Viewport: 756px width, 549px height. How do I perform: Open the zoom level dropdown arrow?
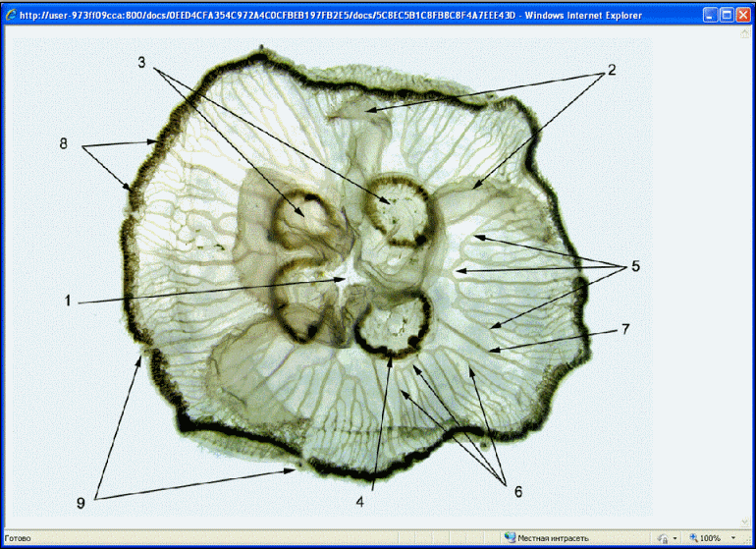(x=732, y=538)
